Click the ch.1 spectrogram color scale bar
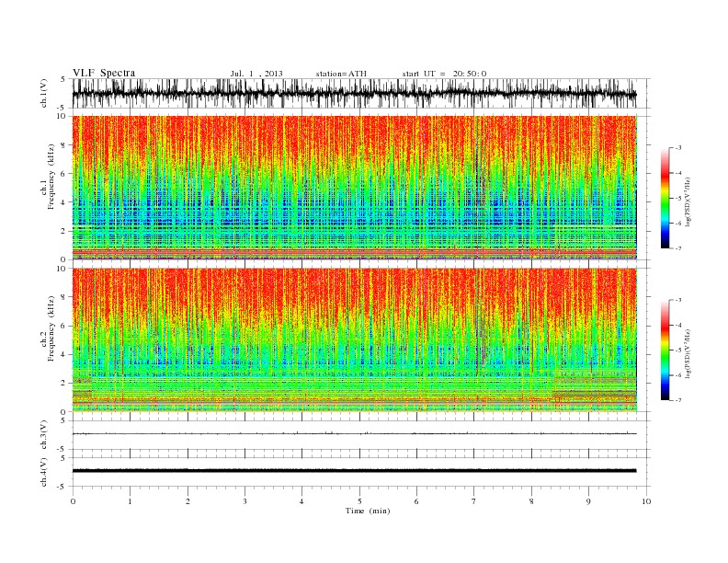Image resolution: width=728 pixels, height=563 pixels. 665,199
